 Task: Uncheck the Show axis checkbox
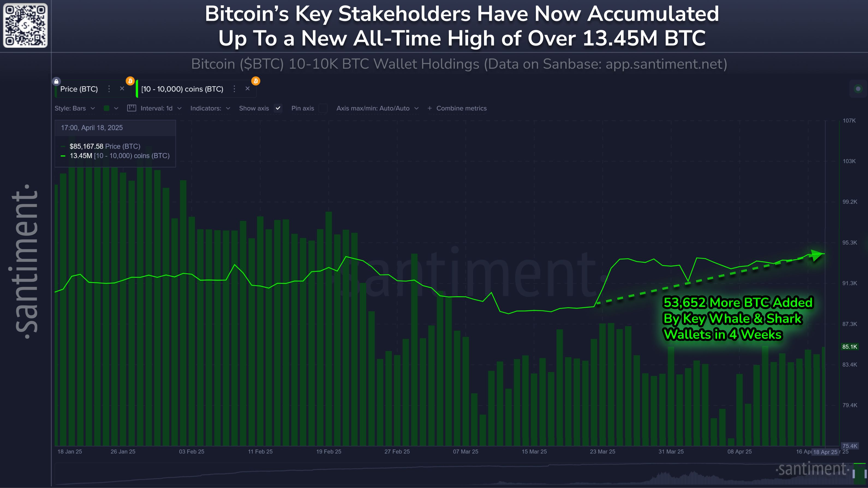[x=278, y=109]
